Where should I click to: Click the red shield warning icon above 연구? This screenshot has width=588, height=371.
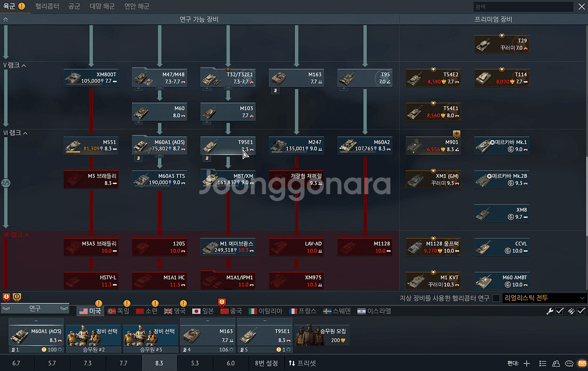(x=7, y=297)
